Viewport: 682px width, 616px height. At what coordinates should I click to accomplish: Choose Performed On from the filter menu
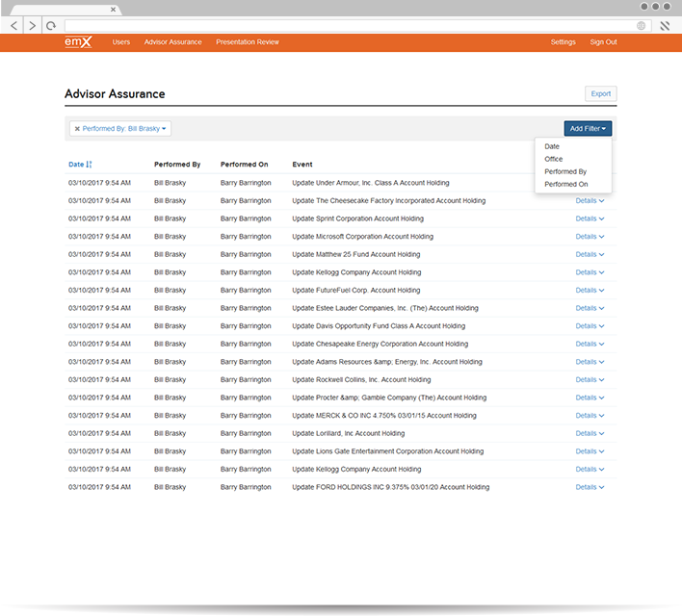pyautogui.click(x=565, y=185)
